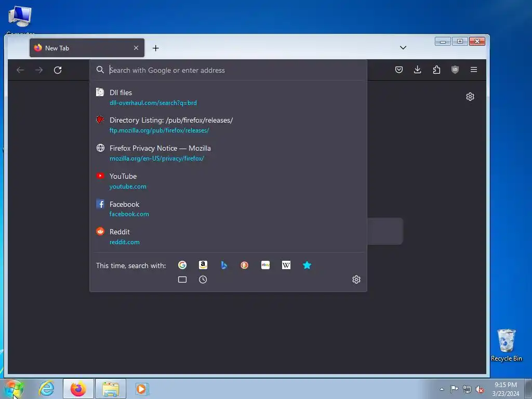
Task: Open the Reddit suggestion
Action: point(228,237)
